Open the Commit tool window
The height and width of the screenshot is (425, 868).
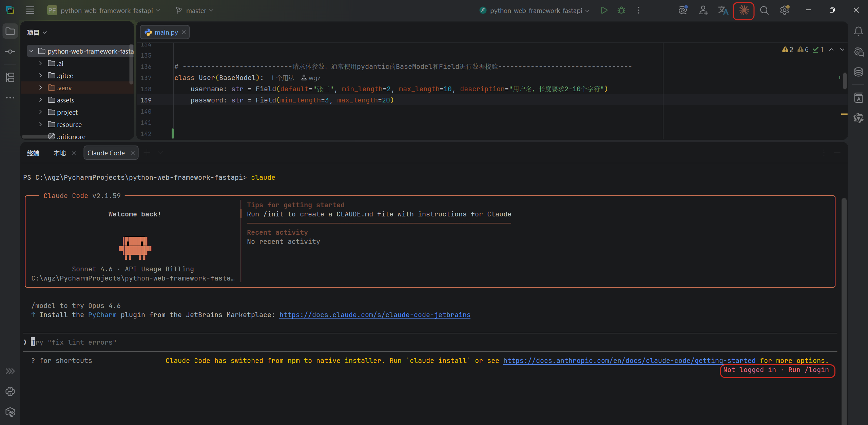pyautogui.click(x=10, y=52)
